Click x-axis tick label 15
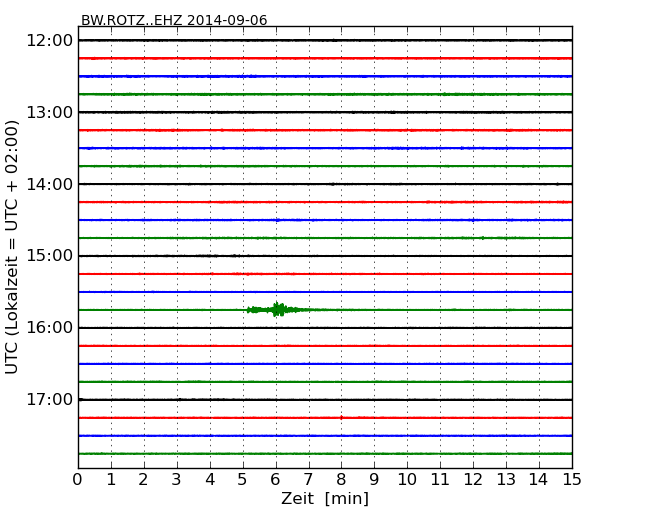The height and width of the screenshot is (520, 650). click(572, 480)
